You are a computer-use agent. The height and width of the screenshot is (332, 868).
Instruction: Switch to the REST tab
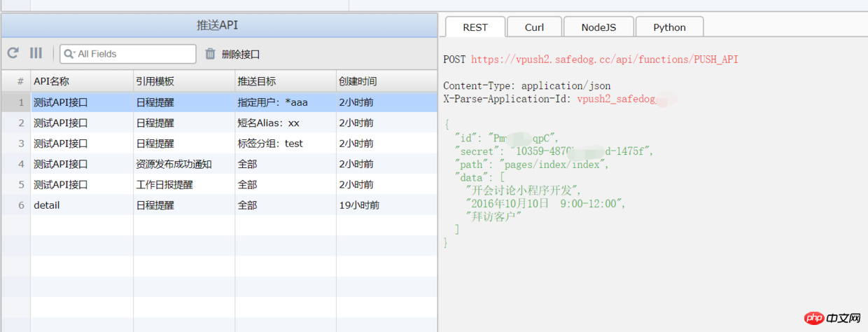coord(475,27)
